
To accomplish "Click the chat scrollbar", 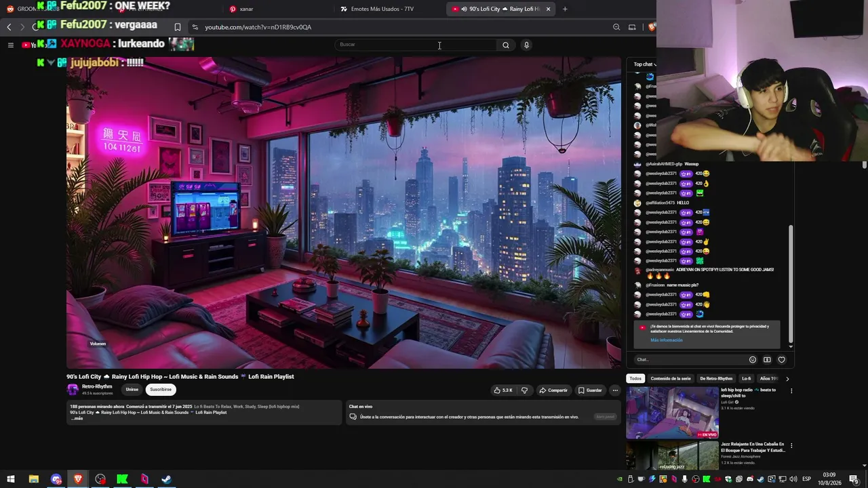I will [x=791, y=285].
